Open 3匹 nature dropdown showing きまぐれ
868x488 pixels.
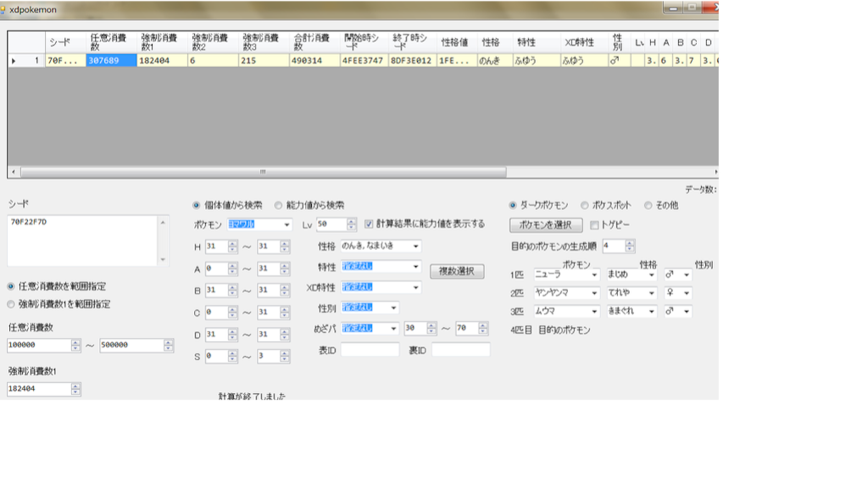tap(652, 312)
